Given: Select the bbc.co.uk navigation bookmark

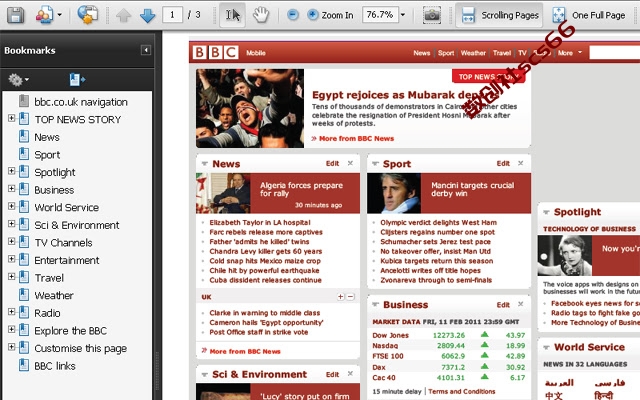Looking at the screenshot, I should [81, 102].
